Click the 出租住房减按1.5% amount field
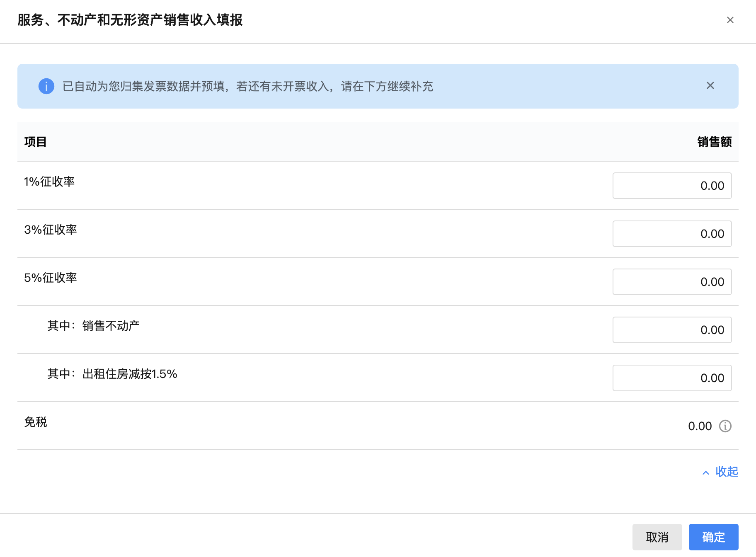This screenshot has height=557, width=756. [x=672, y=378]
